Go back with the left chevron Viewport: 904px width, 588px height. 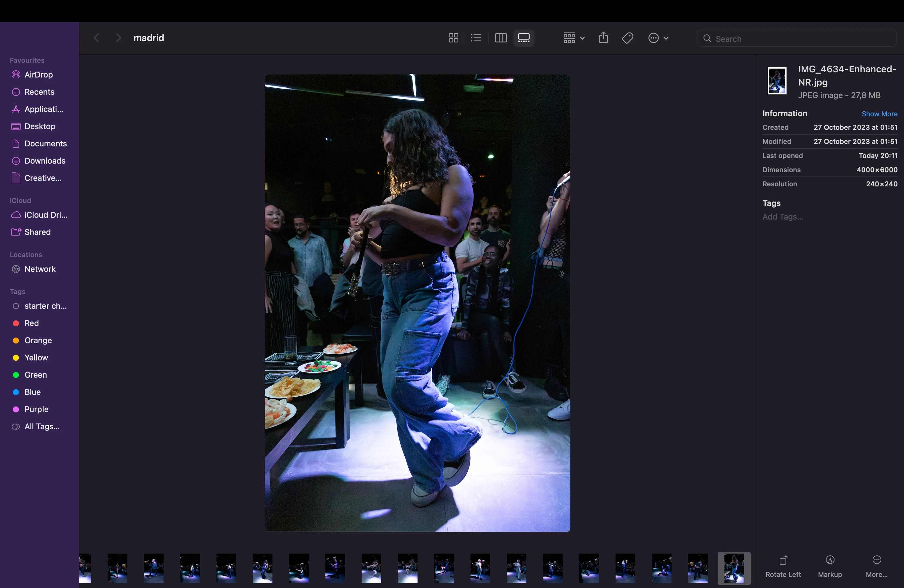click(97, 38)
